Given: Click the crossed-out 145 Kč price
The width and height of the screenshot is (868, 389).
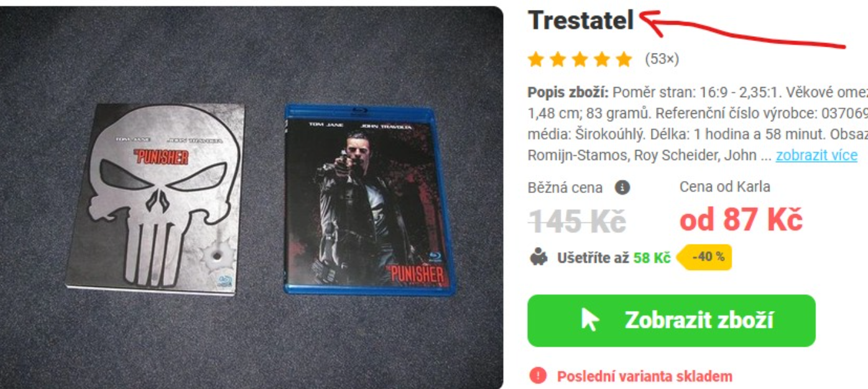Looking at the screenshot, I should 577,222.
